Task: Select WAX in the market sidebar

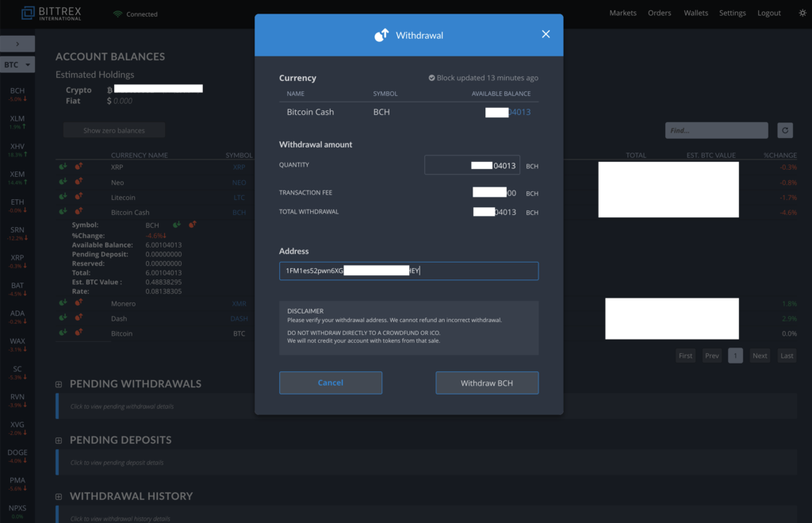Action: 17,344
